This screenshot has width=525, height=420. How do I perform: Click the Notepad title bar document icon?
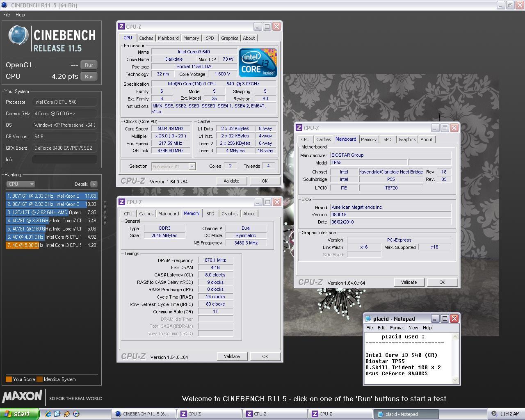pos(368,319)
